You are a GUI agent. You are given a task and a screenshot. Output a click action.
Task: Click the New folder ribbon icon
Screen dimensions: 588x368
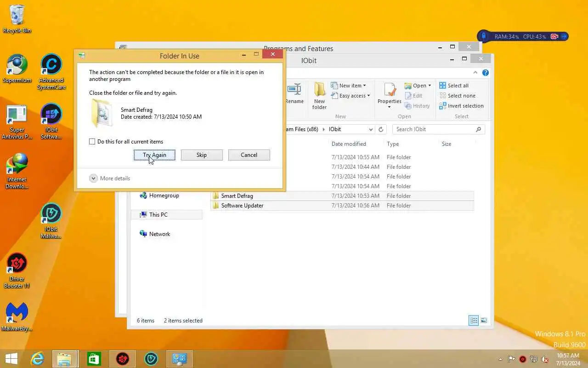coord(319,96)
